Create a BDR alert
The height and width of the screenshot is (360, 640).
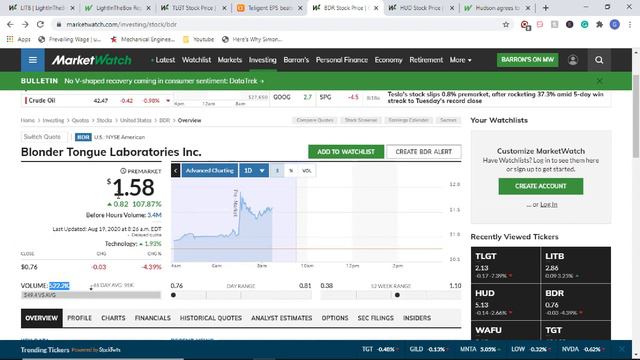coord(424,152)
